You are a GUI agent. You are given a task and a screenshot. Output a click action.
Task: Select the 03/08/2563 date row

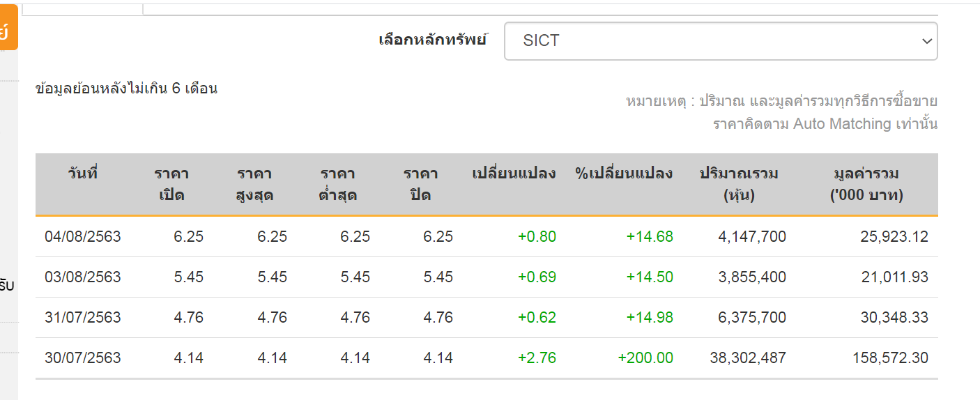click(83, 277)
